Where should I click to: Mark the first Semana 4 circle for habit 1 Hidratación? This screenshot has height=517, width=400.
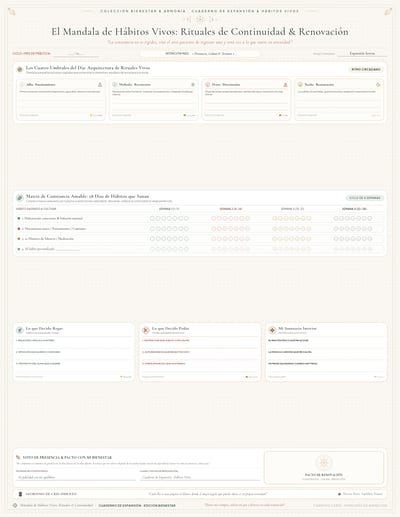[336, 218]
